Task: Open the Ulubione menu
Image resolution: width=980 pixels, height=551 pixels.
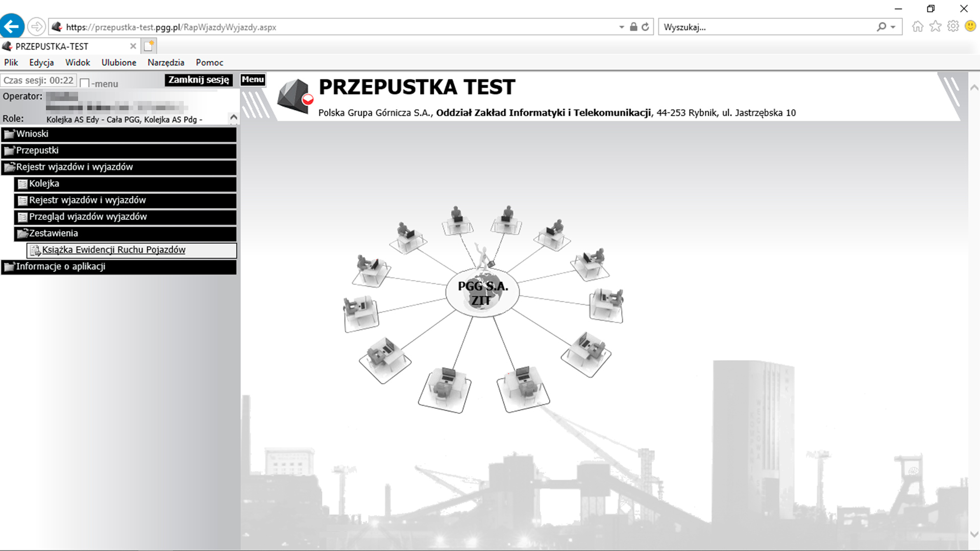Action: [119, 62]
